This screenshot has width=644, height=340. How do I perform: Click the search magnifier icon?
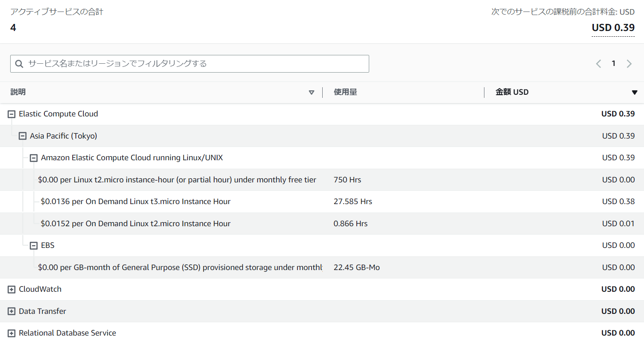19,64
